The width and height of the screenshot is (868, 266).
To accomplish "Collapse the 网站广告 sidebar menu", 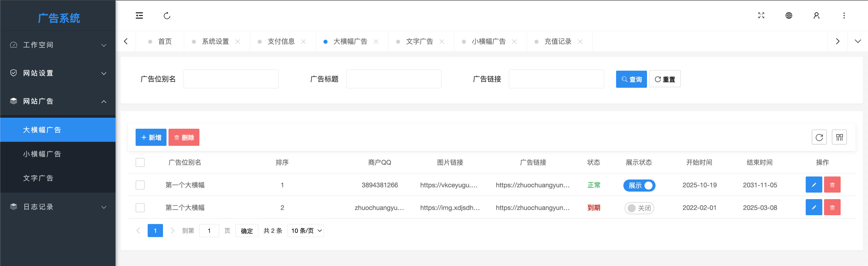I will pos(58,102).
